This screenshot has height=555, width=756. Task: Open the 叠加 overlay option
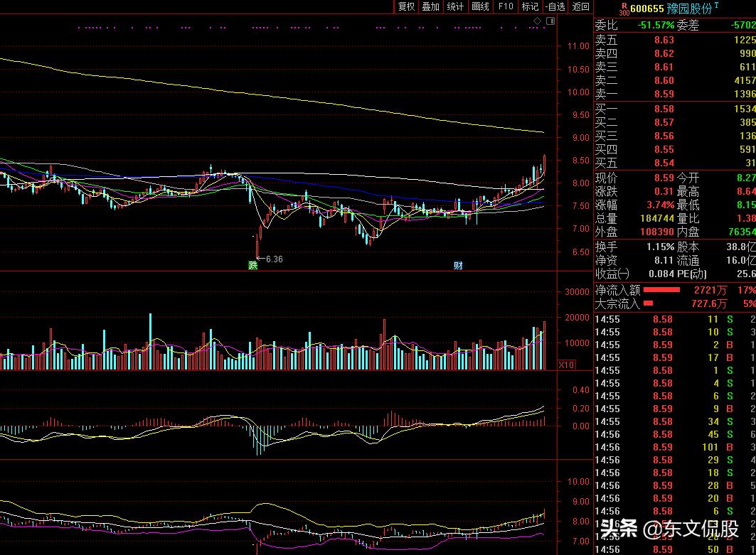click(x=430, y=6)
